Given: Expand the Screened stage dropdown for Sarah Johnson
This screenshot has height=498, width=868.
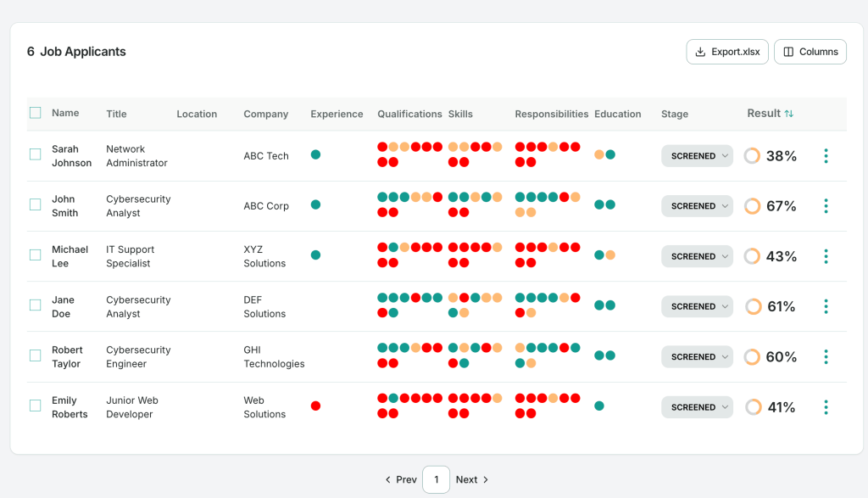Looking at the screenshot, I should coord(697,156).
